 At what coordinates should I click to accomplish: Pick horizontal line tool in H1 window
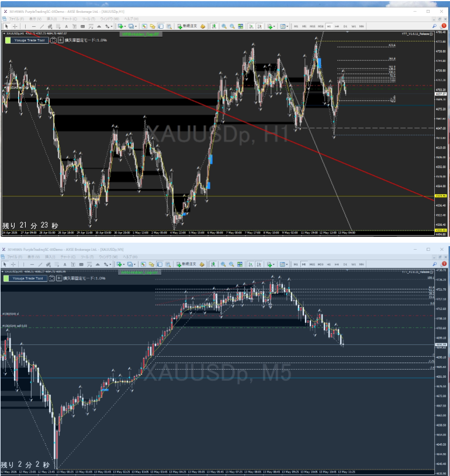coord(34,26)
